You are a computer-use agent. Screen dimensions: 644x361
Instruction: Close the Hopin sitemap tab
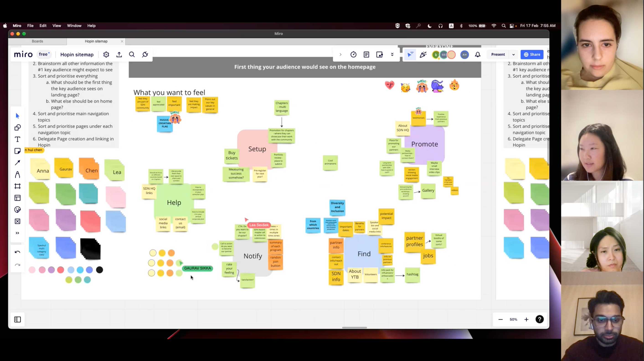pos(122,41)
